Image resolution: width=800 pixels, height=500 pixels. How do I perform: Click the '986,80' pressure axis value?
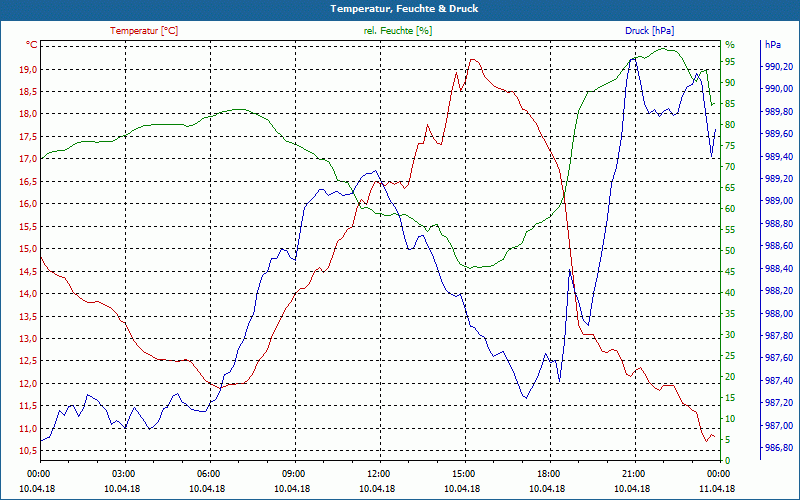tap(779, 448)
